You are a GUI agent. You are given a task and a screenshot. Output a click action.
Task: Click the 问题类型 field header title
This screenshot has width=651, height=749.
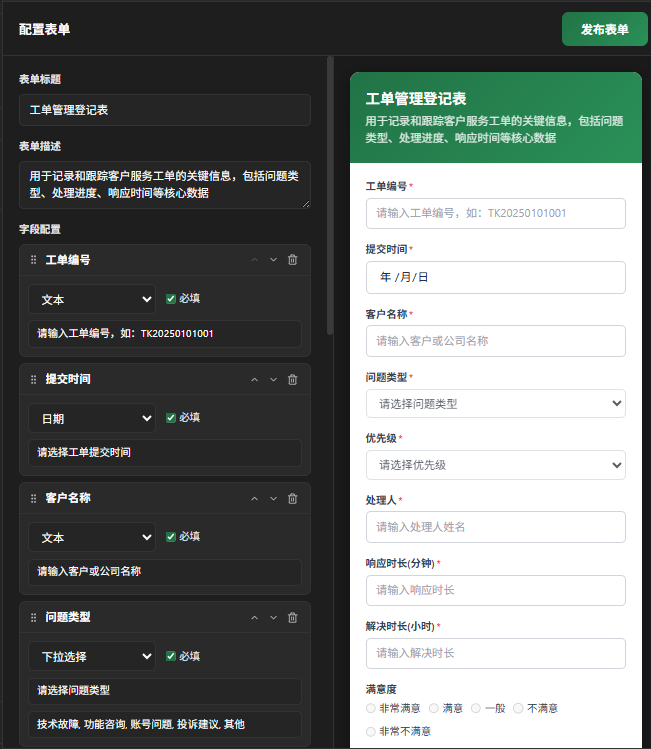(68, 617)
